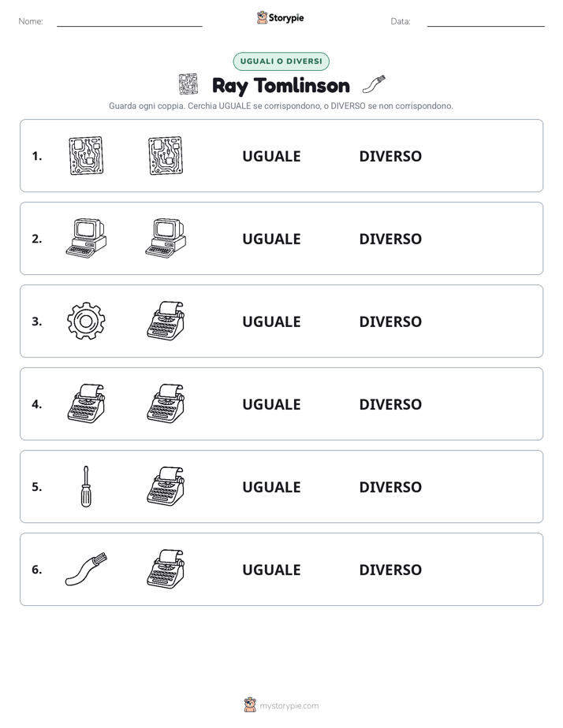Select DIVERSO for row 6
Viewport: 563px width, 728px height.
pos(390,569)
